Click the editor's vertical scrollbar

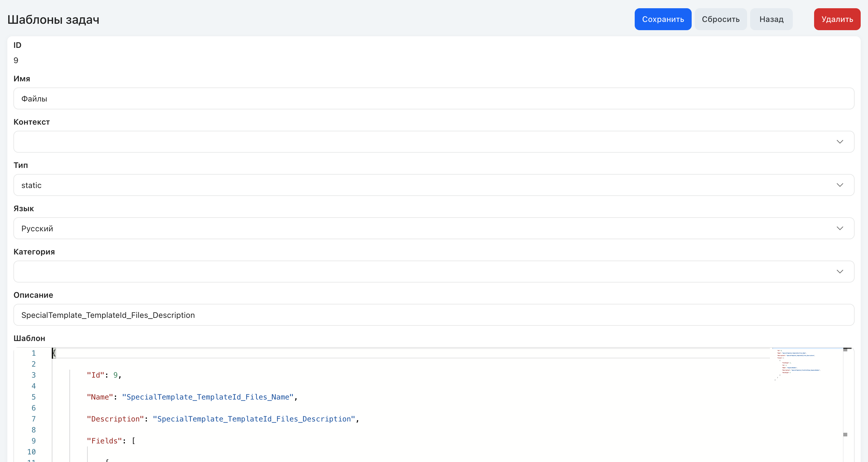(847, 405)
